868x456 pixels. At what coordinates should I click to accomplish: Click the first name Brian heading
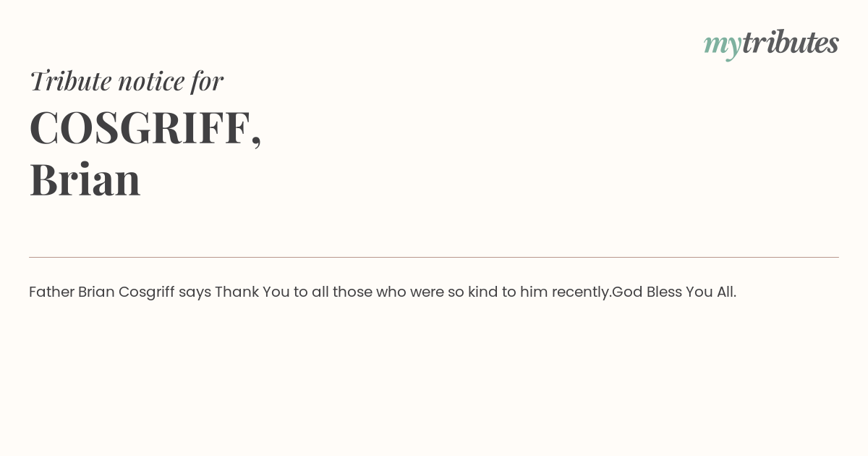(x=85, y=179)
